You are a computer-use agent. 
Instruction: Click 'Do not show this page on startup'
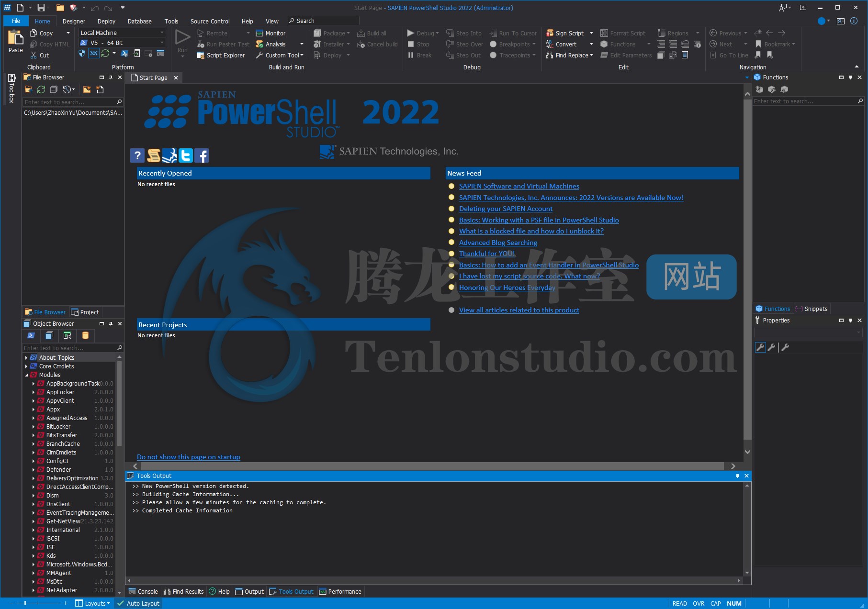tap(189, 457)
